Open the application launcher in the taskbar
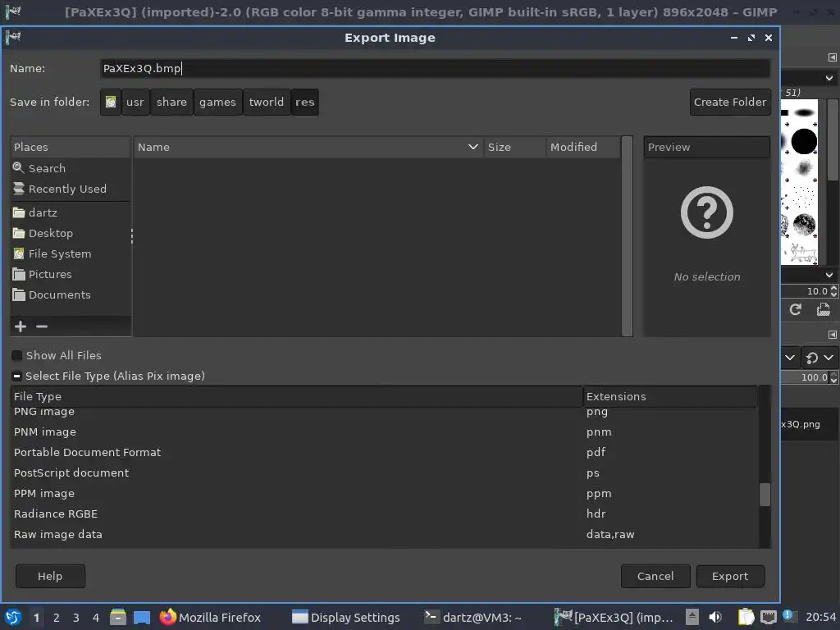The height and width of the screenshot is (630, 840). pos(13,617)
